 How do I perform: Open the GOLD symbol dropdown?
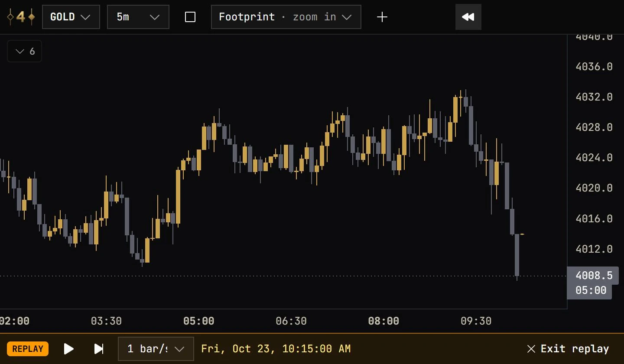(x=71, y=17)
